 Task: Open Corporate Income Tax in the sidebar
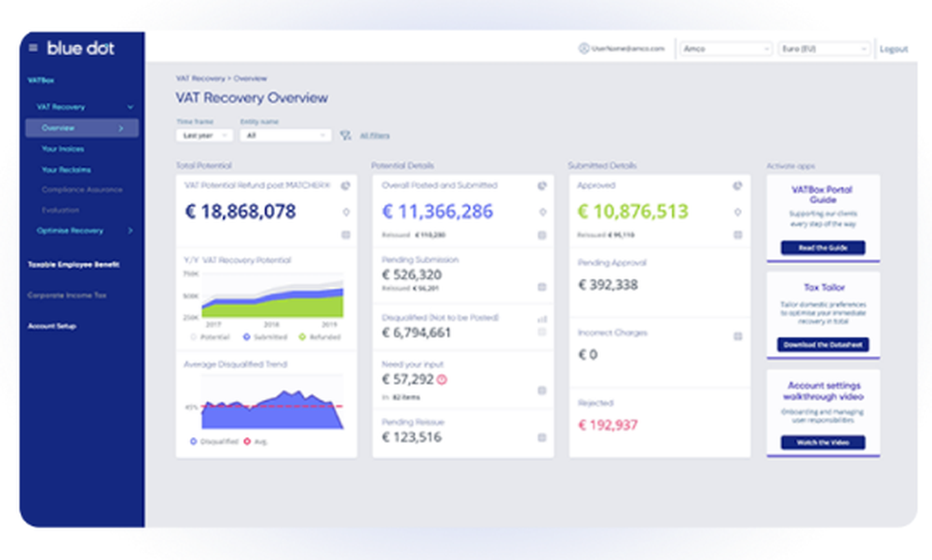click(x=66, y=295)
